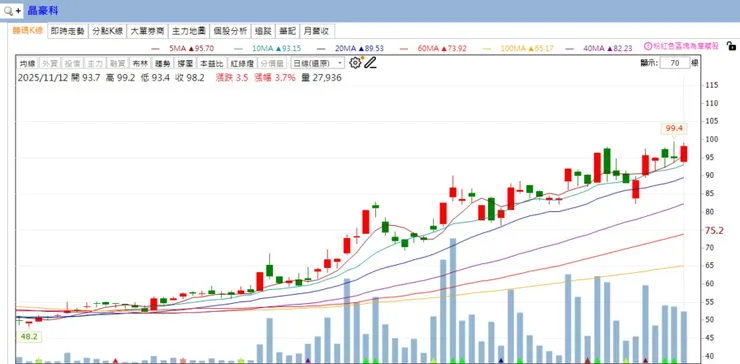The width and height of the screenshot is (740, 364).
Task: Switch to the 大單券商 tab
Action: [148, 32]
